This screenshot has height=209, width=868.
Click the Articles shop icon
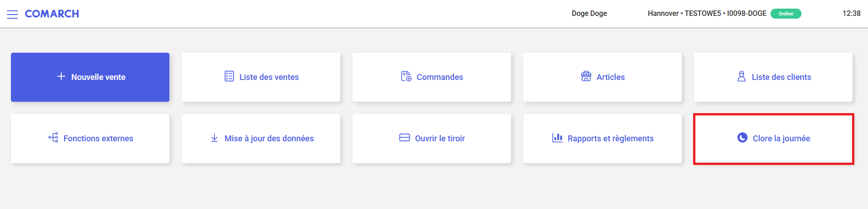click(x=586, y=76)
